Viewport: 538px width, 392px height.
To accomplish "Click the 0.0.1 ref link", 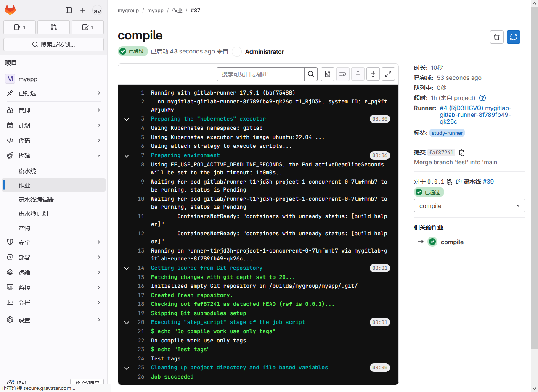I will 435,182.
